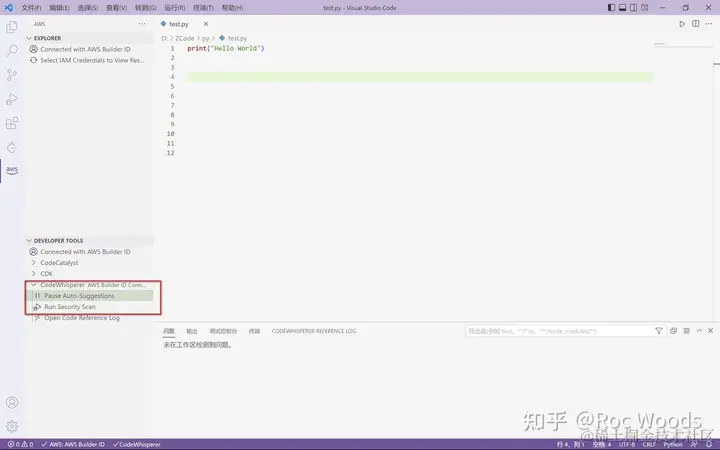The height and width of the screenshot is (450, 720).
Task: Open the 运行(R) menu
Action: pos(174,8)
